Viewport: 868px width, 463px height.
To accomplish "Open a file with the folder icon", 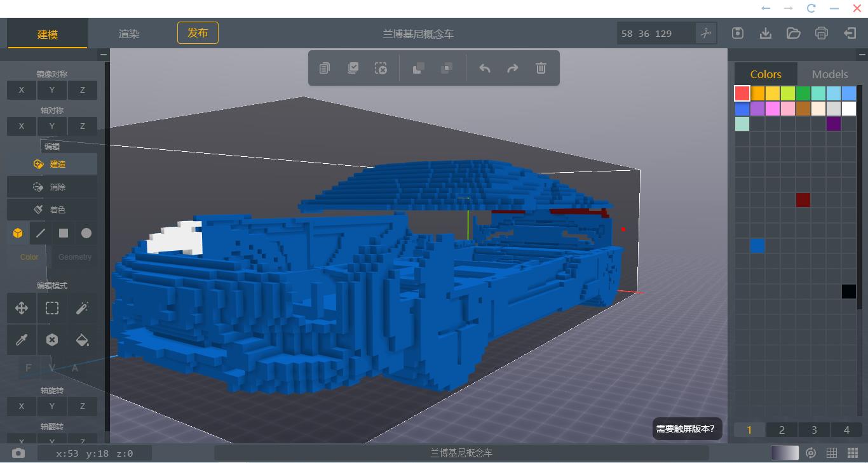I will point(794,33).
